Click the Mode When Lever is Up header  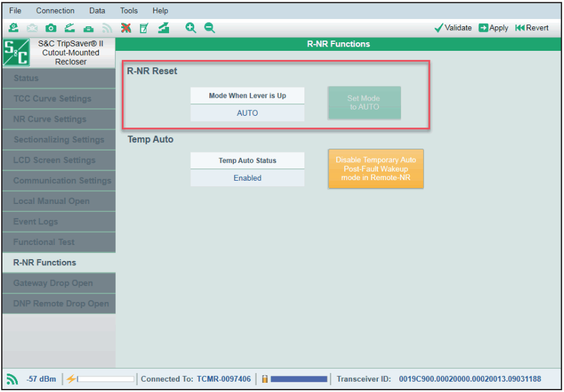247,96
